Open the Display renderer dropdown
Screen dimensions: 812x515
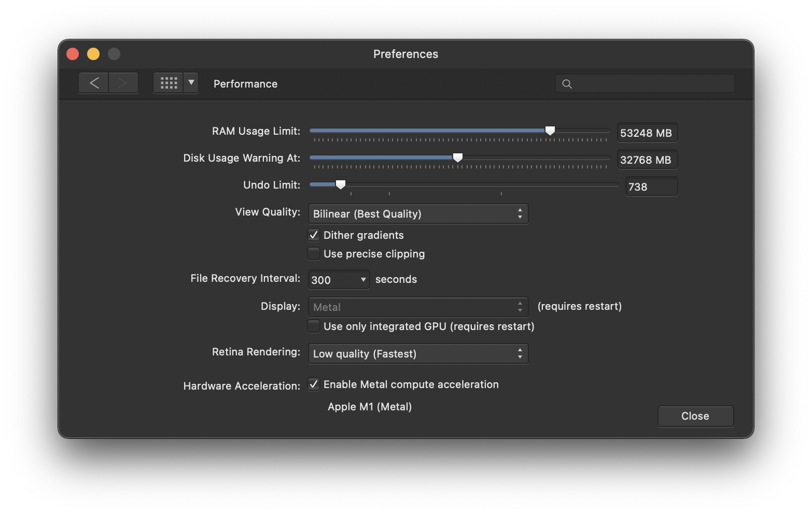click(x=418, y=307)
